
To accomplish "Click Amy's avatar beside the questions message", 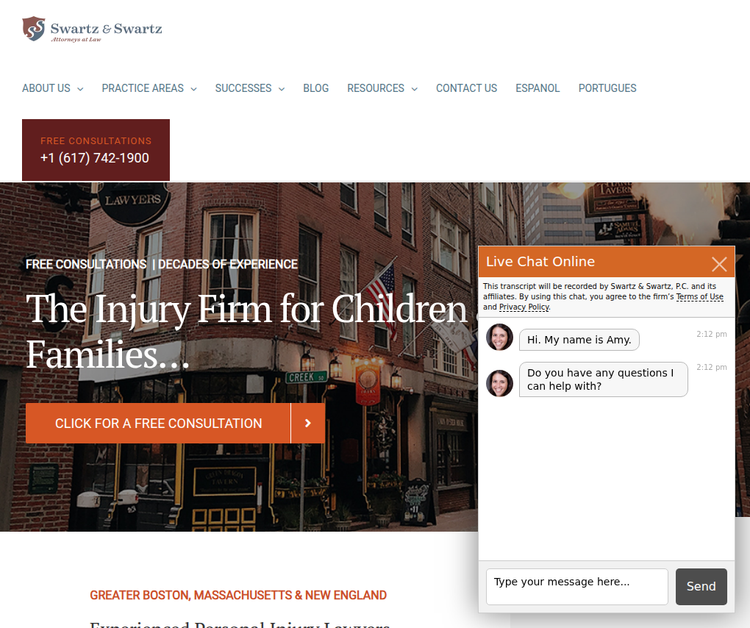I will pyautogui.click(x=500, y=382).
